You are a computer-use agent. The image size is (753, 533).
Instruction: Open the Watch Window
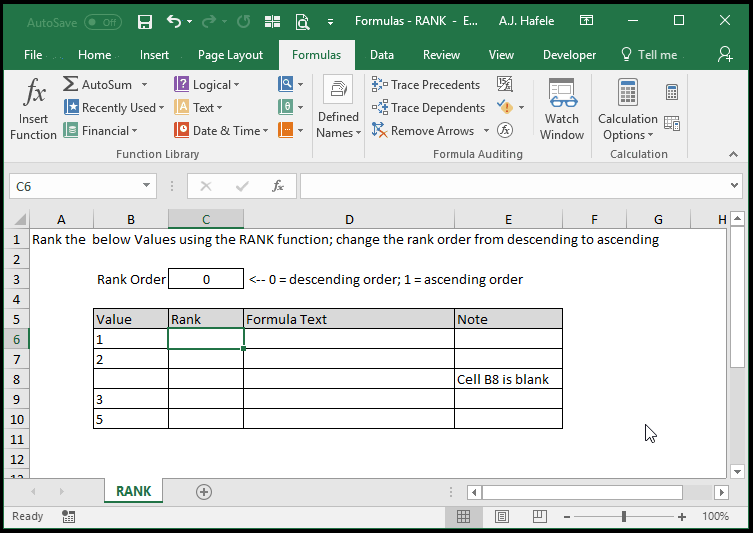(x=562, y=109)
